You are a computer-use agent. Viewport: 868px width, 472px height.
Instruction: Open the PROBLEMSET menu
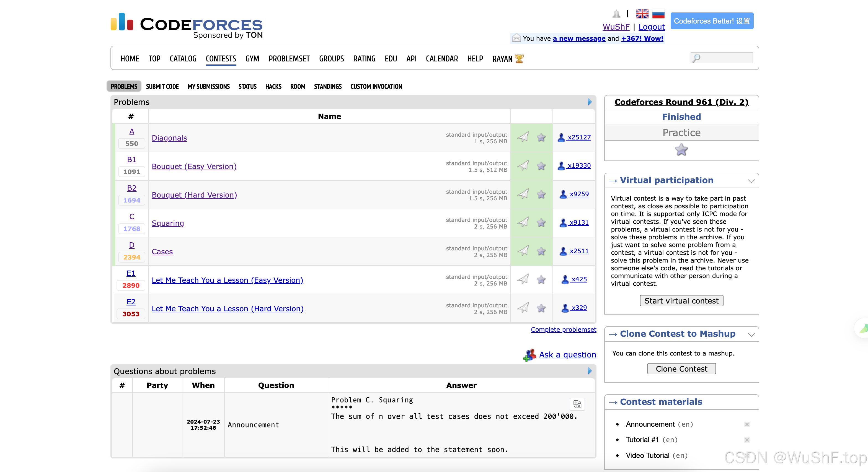tap(289, 59)
